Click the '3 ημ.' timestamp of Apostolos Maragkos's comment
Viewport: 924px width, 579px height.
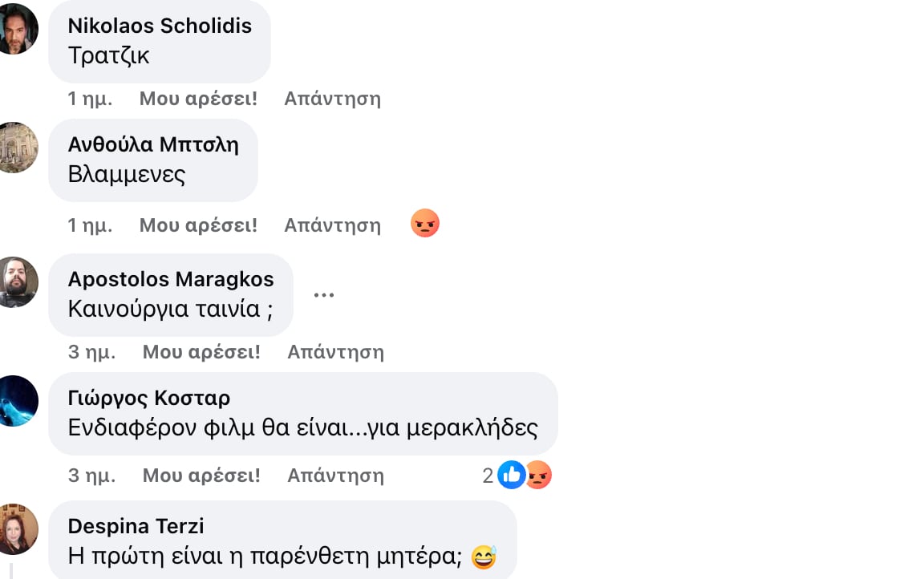pos(91,352)
